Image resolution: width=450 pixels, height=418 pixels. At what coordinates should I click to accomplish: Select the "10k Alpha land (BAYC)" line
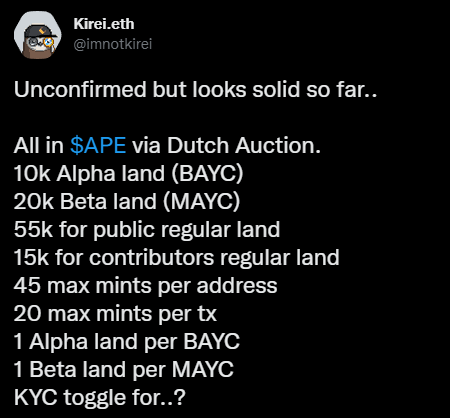(129, 174)
